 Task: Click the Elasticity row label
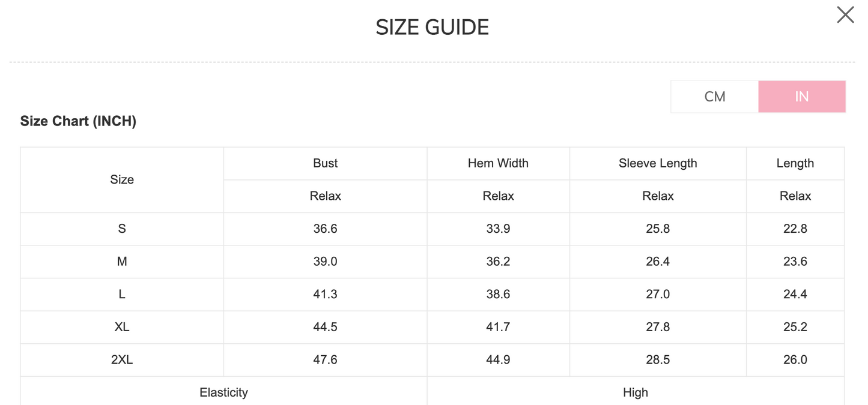click(x=223, y=392)
